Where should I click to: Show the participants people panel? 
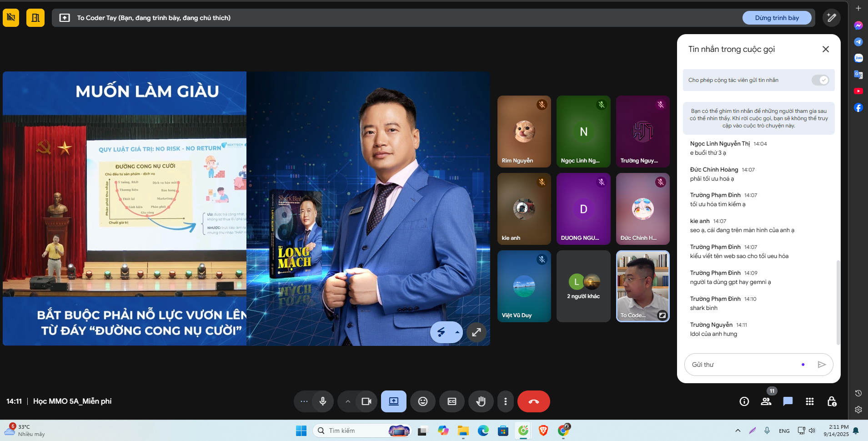coord(766,401)
